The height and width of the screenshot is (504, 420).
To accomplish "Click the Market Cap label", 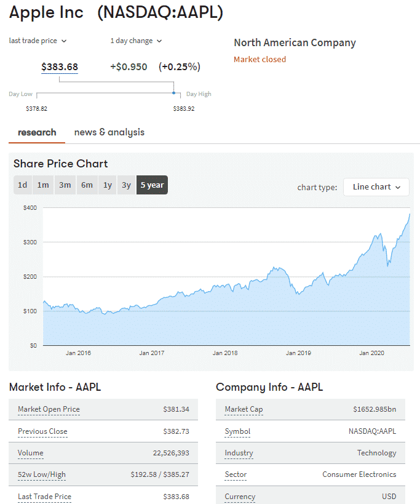I will (x=244, y=409).
